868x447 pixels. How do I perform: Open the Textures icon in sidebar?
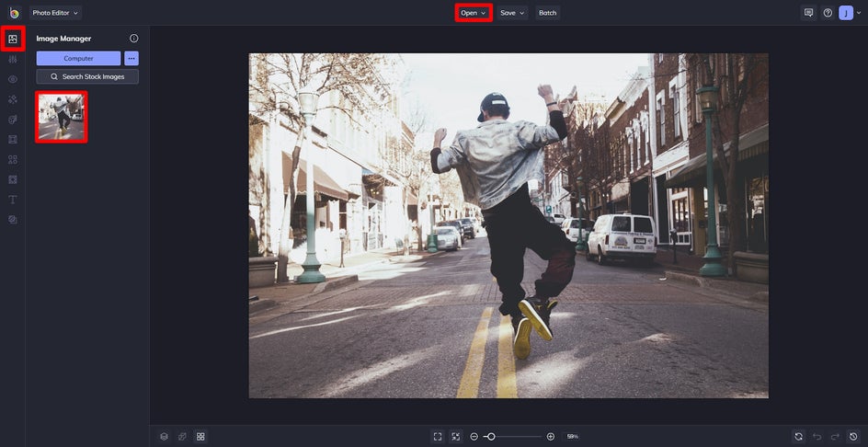(x=13, y=219)
